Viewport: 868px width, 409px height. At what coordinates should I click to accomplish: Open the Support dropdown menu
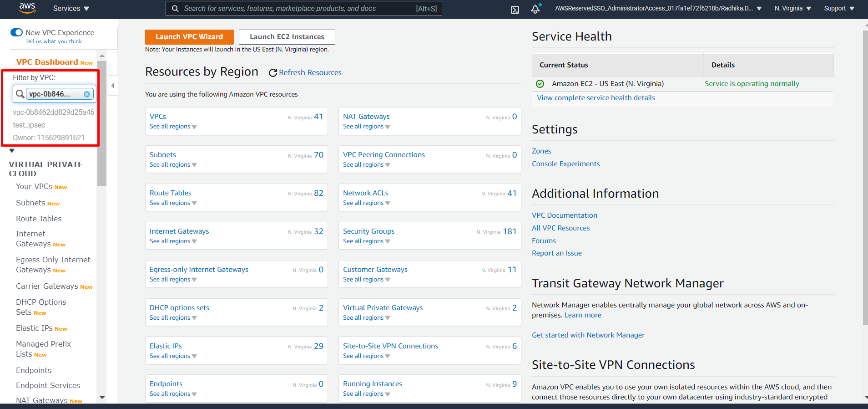(x=839, y=9)
